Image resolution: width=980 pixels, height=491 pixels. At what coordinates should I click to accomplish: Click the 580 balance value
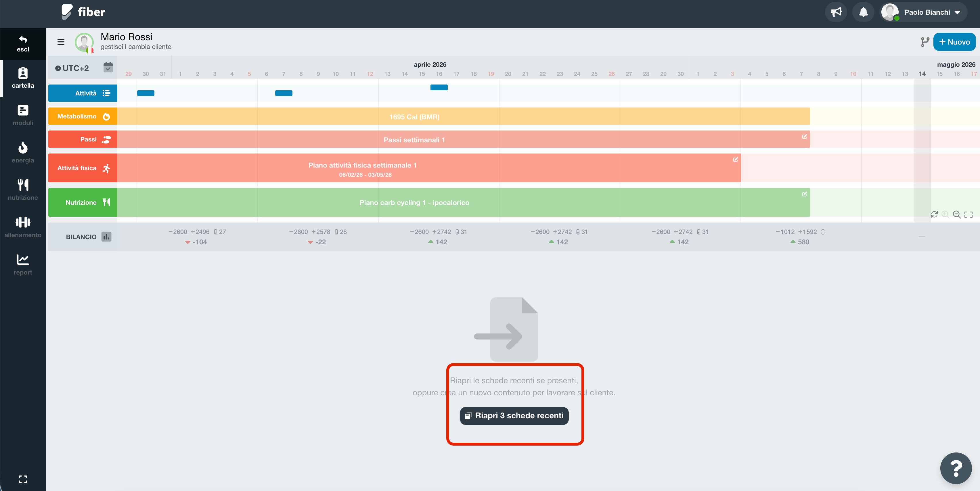pos(803,242)
